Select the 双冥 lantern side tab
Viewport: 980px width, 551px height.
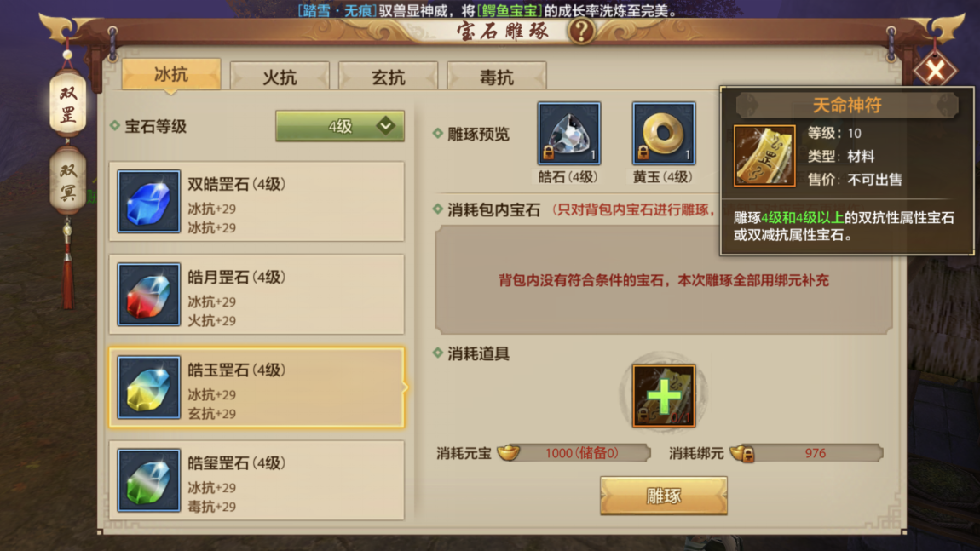pos(68,181)
